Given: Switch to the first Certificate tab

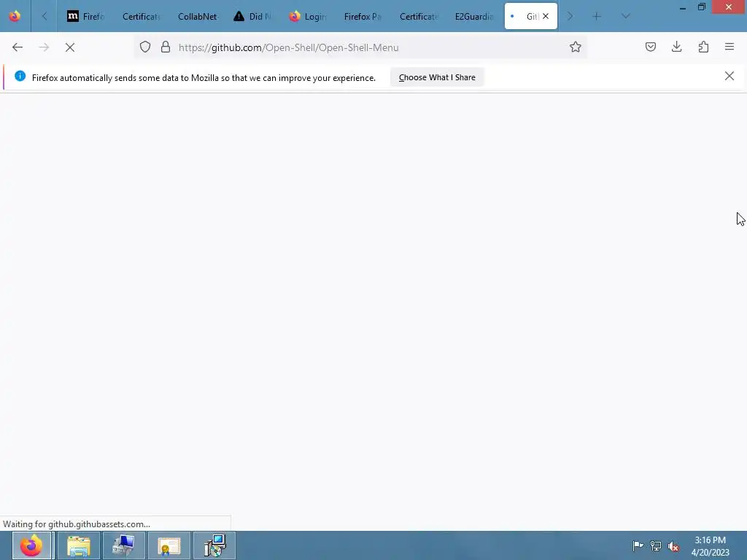Looking at the screenshot, I should (x=141, y=16).
